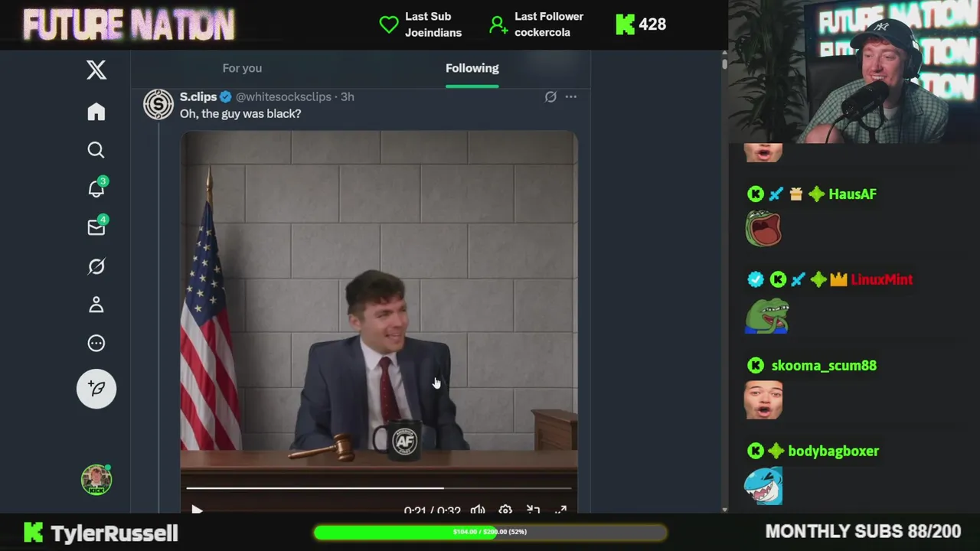Open the 3h post timestamp

pos(348,96)
